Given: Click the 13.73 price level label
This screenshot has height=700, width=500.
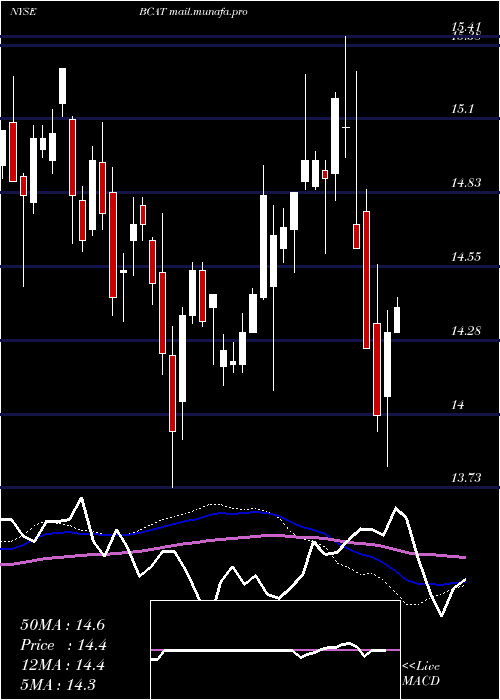Looking at the screenshot, I should click(x=466, y=478).
